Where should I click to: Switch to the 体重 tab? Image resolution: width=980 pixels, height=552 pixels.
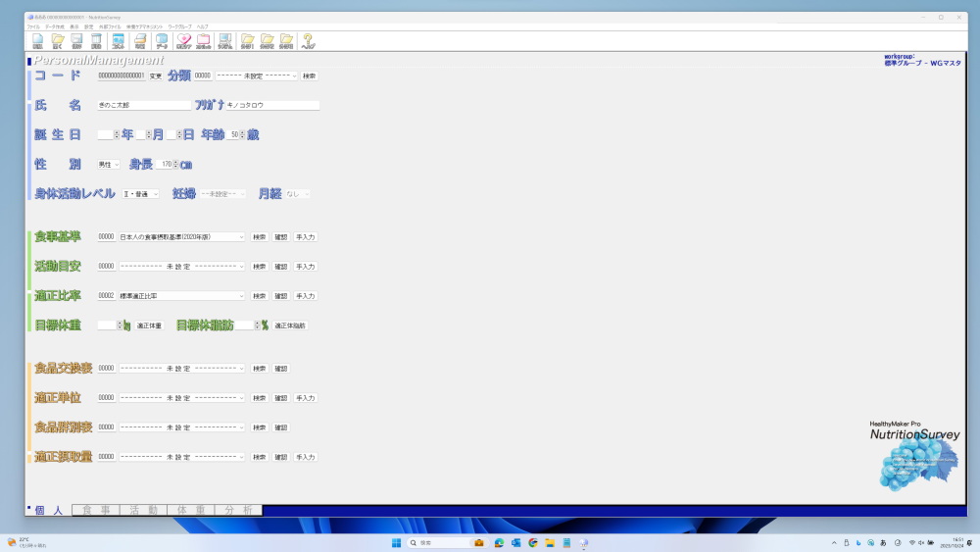191,510
